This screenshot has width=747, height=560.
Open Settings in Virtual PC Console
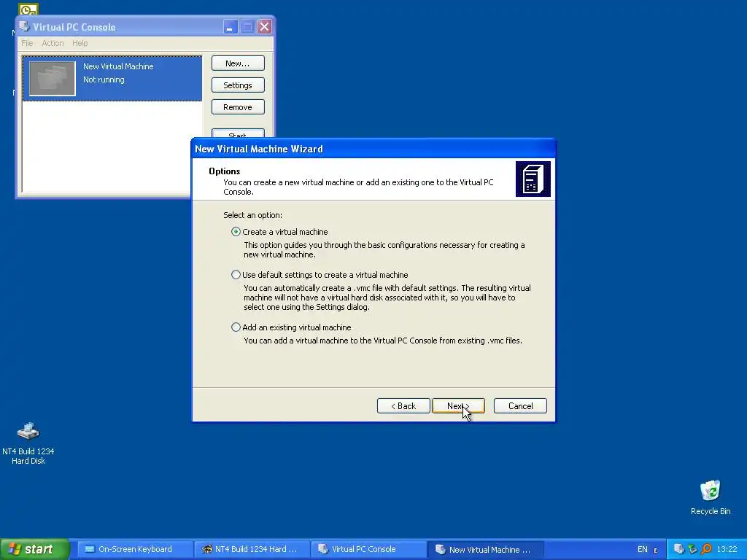(x=238, y=85)
